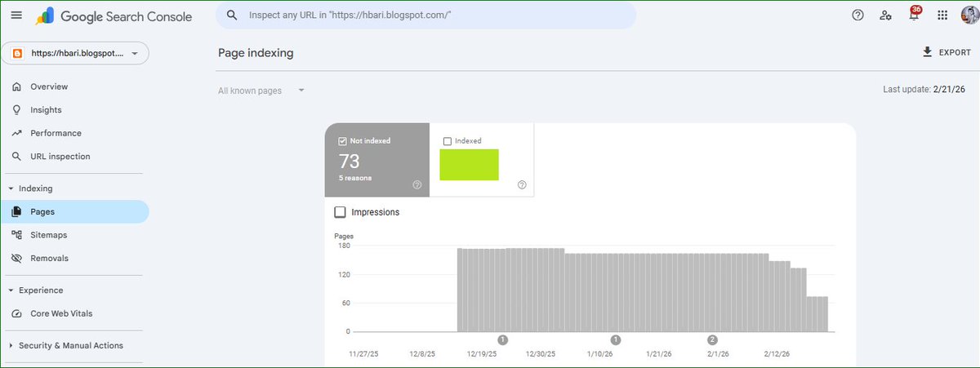Click the Google Search Console logo
This screenshot has height=368, width=980.
point(114,16)
